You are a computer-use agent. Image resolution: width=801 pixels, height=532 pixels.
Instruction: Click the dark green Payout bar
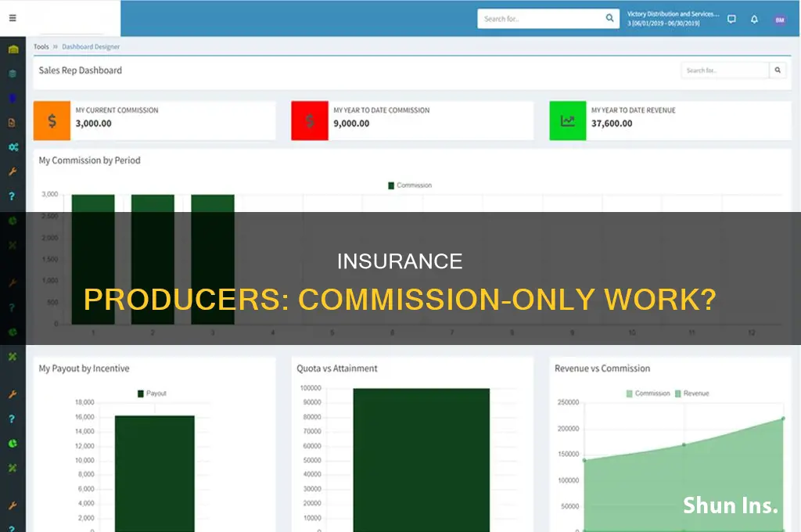click(155, 474)
